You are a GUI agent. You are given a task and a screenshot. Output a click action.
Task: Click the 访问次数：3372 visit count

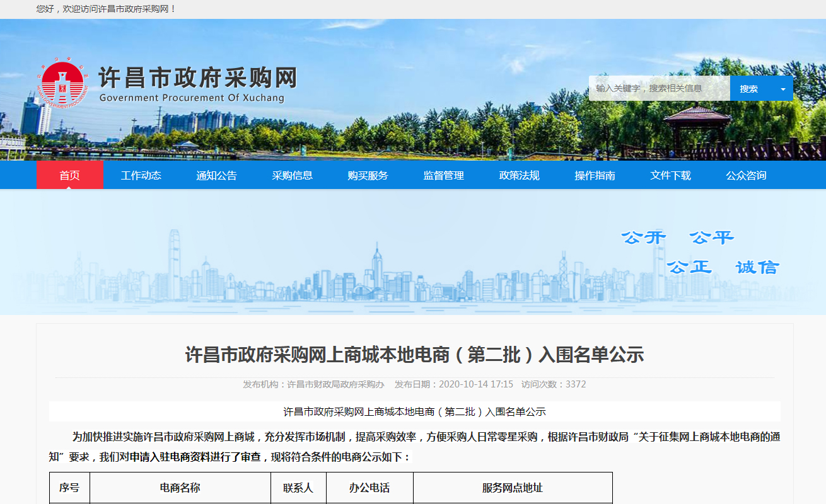(x=554, y=384)
